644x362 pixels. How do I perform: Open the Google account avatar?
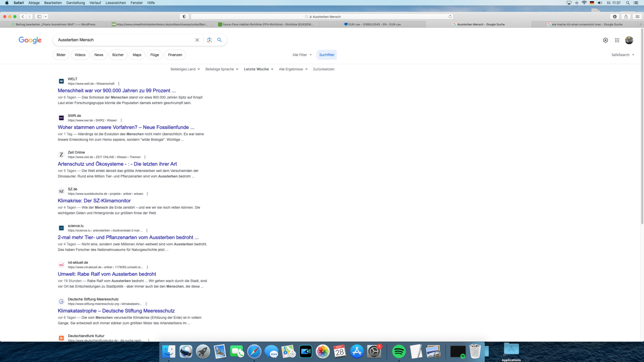coord(629,40)
